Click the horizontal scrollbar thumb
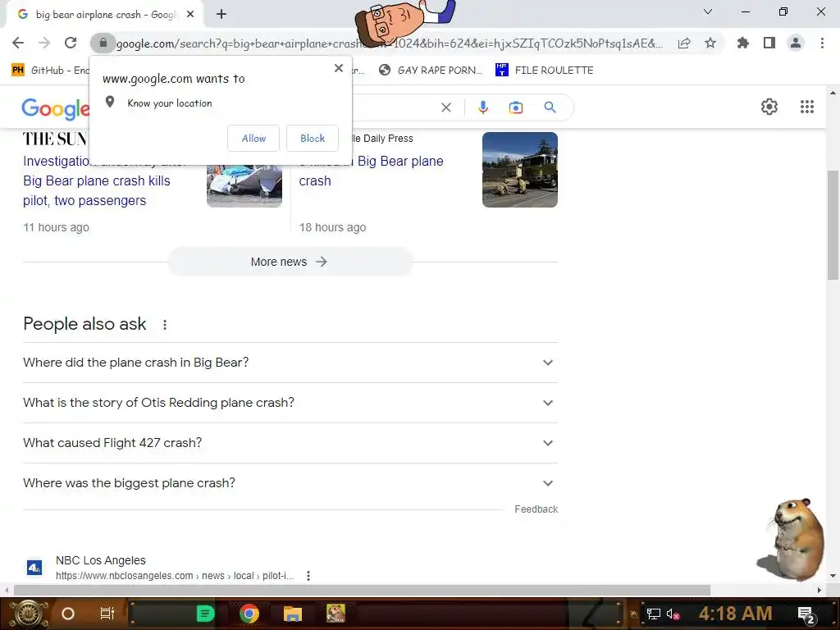 [362, 591]
